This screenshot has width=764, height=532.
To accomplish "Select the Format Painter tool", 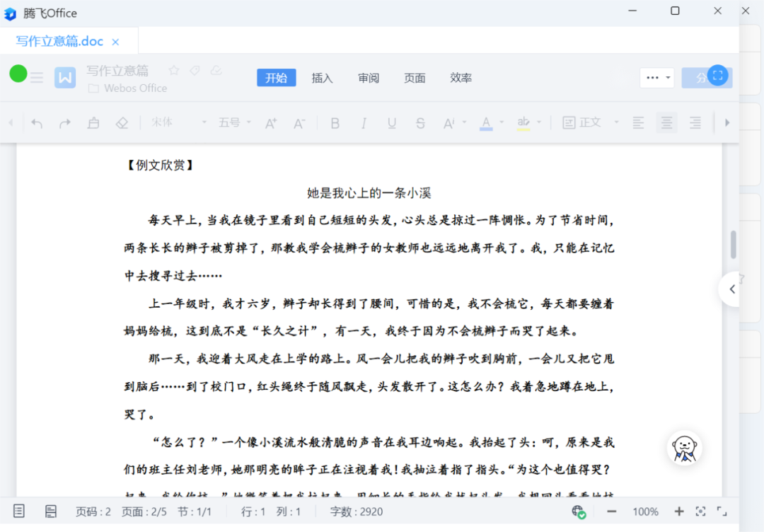I will tap(93, 122).
